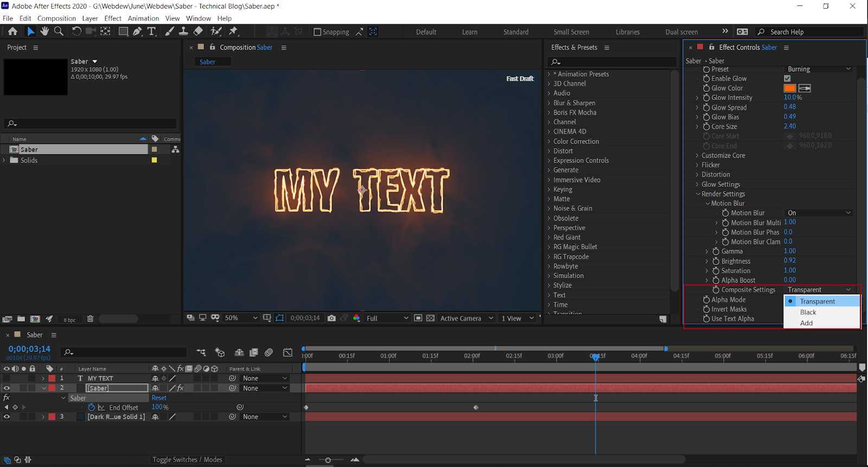
Task: Select the Hand tool in toolbar
Action: pos(44,31)
